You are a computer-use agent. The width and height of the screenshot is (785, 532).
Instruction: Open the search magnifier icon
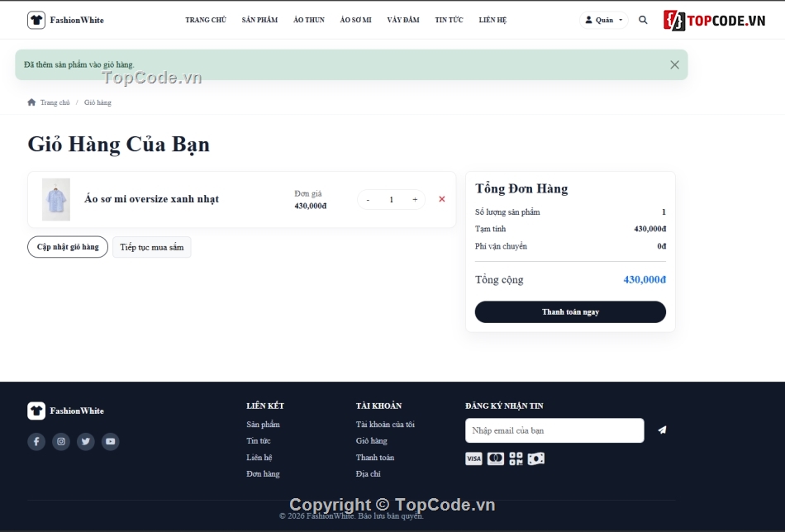pyautogui.click(x=643, y=20)
